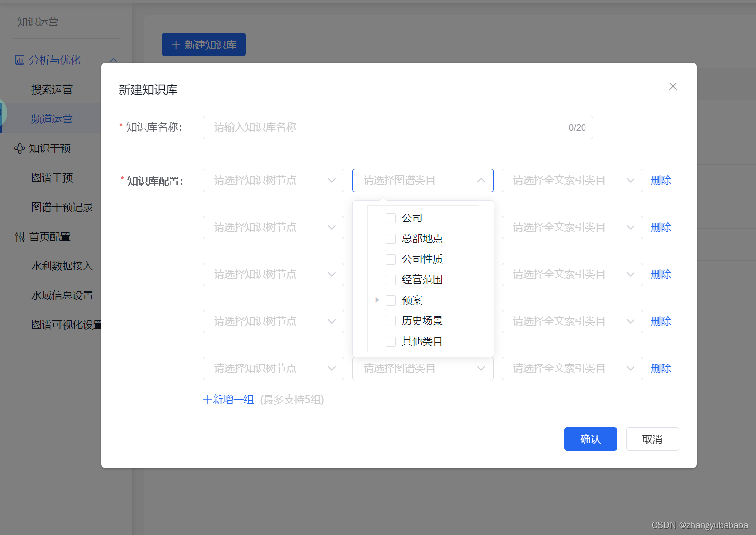Image resolution: width=756 pixels, height=535 pixels.
Task: Check the 总部地点 checkbox
Action: [x=390, y=239]
